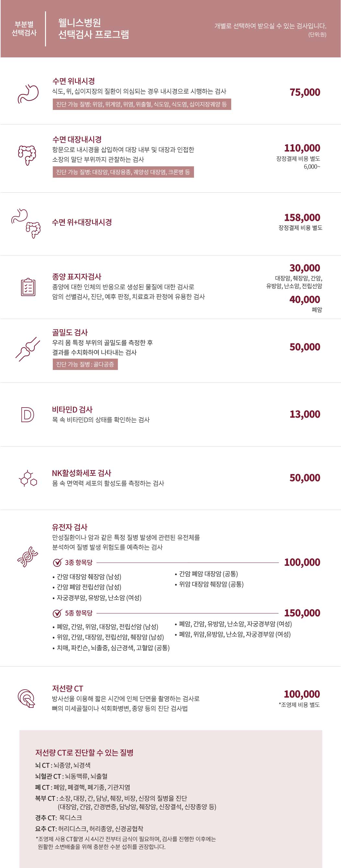Image resolution: width=341 pixels, height=868 pixels.
Task: Select the 부분별 선택검사 header label
Action: coord(24,29)
